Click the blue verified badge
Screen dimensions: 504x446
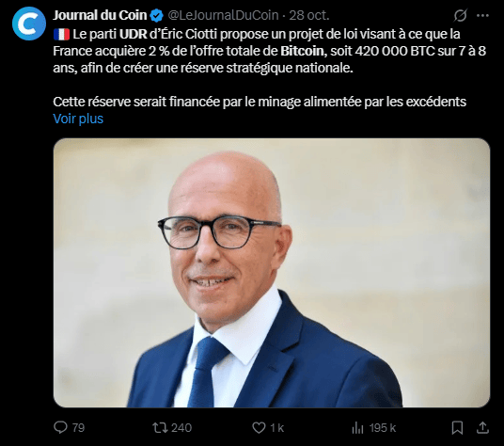tap(156, 15)
